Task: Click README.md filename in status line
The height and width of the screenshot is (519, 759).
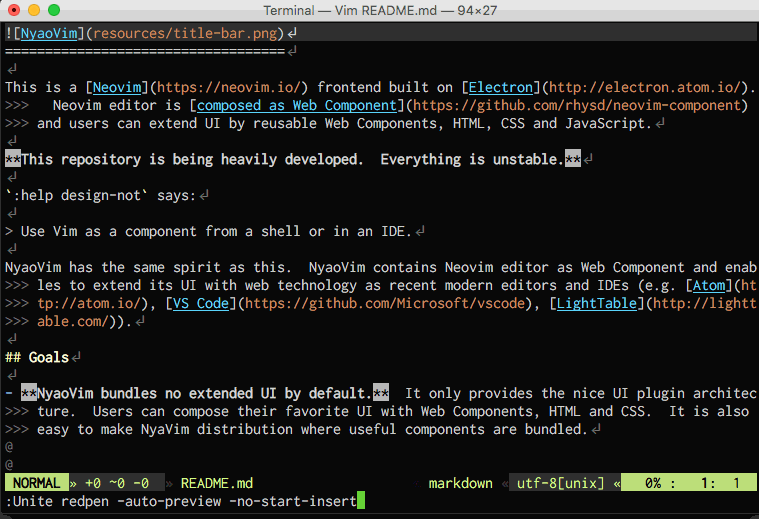Action: [x=217, y=483]
